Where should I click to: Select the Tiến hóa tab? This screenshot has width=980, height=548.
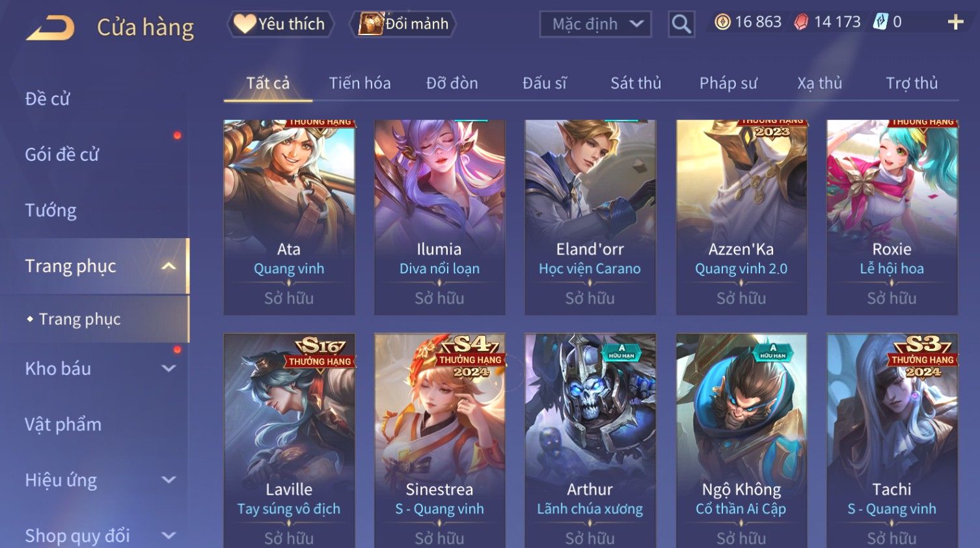click(360, 83)
